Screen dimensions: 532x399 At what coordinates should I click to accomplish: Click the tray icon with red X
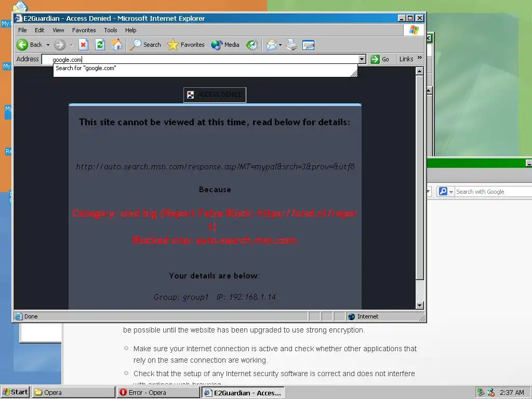[x=490, y=393]
